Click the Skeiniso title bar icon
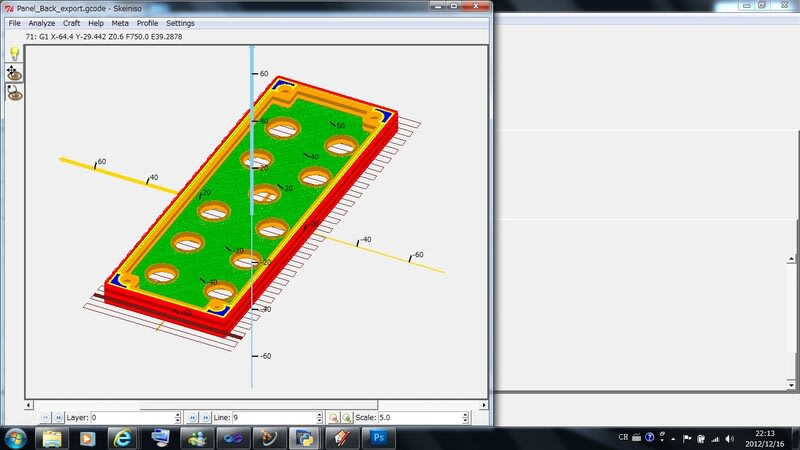The width and height of the screenshot is (800, 450). pyautogui.click(x=9, y=8)
